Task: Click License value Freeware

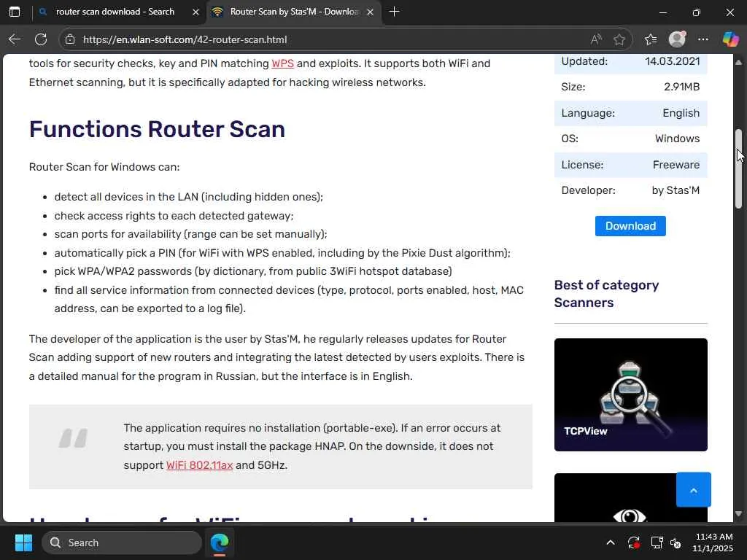Action: pyautogui.click(x=676, y=165)
